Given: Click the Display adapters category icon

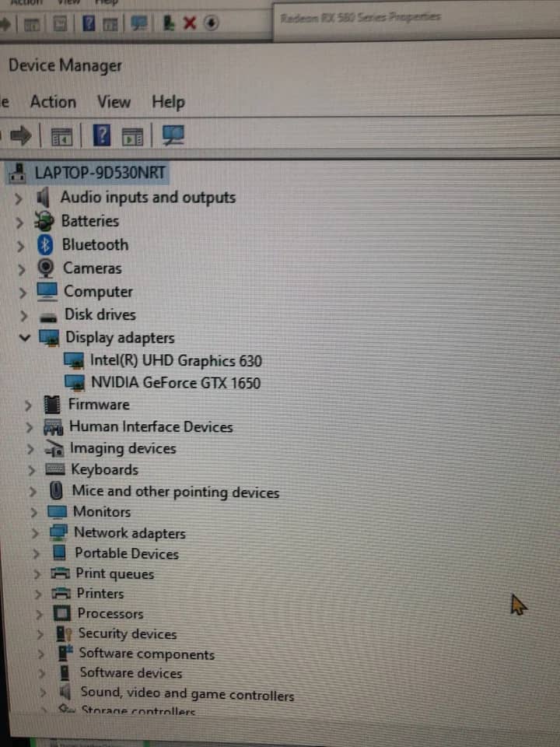Looking at the screenshot, I should pyautogui.click(x=49, y=338).
